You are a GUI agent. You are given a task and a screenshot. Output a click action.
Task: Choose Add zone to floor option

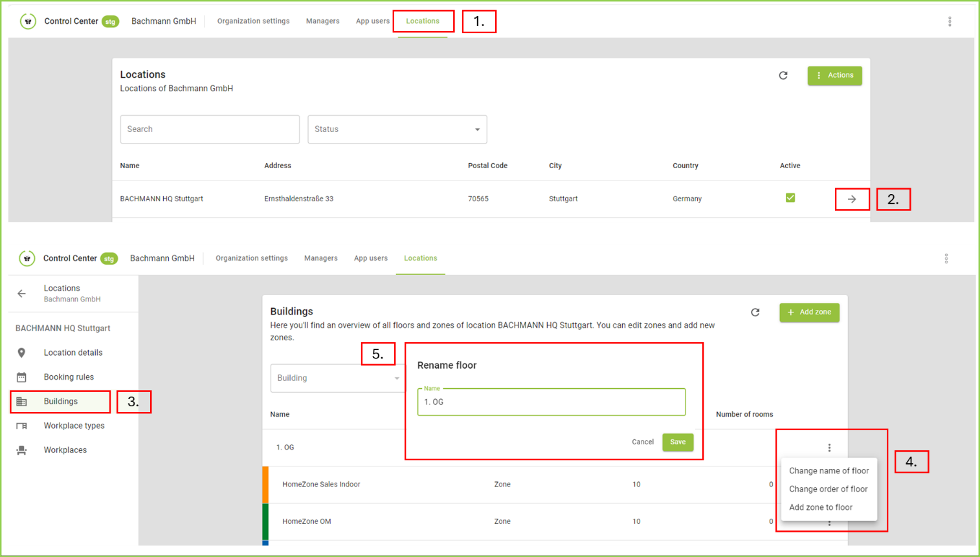pyautogui.click(x=820, y=507)
